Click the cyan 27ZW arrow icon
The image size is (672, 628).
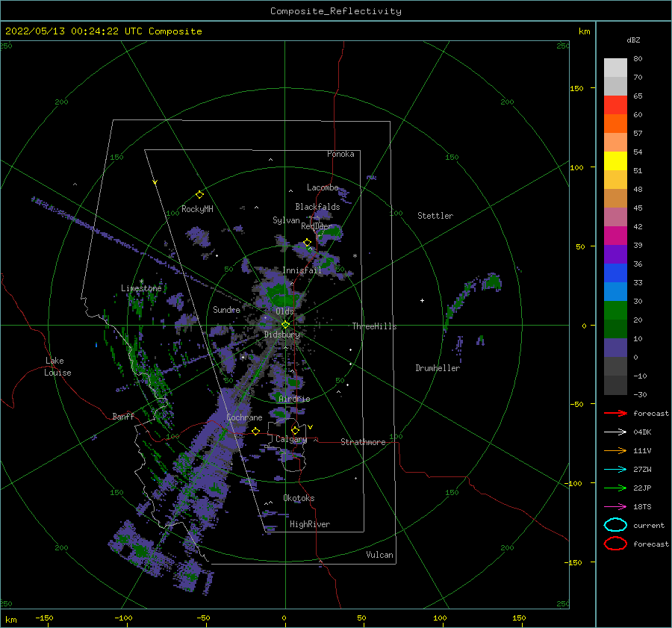coord(615,470)
